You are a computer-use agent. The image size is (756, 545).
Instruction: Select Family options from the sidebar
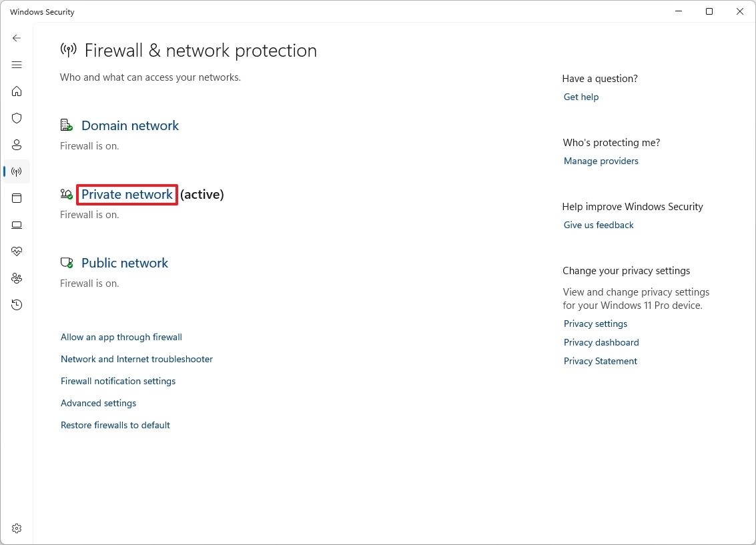tap(16, 278)
